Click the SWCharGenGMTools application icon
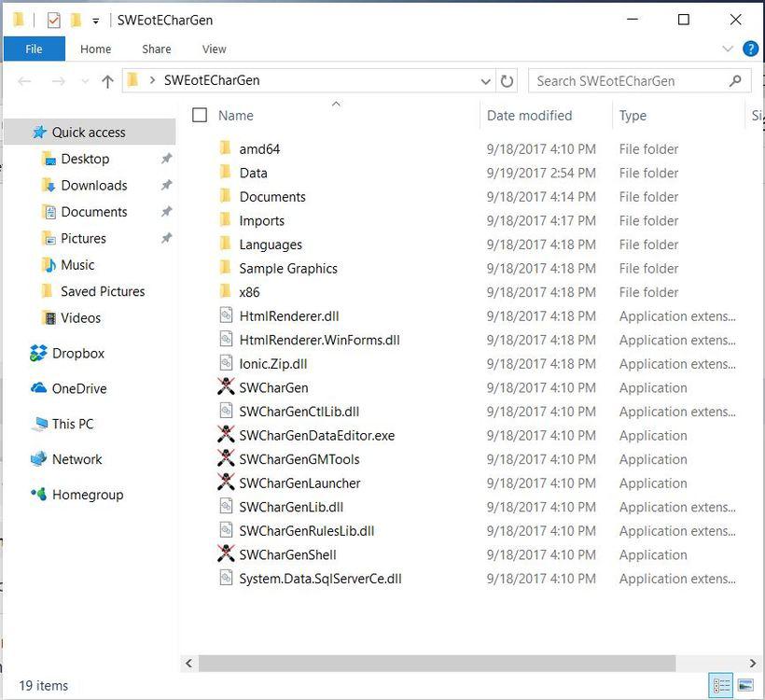The image size is (765, 700). (x=225, y=459)
